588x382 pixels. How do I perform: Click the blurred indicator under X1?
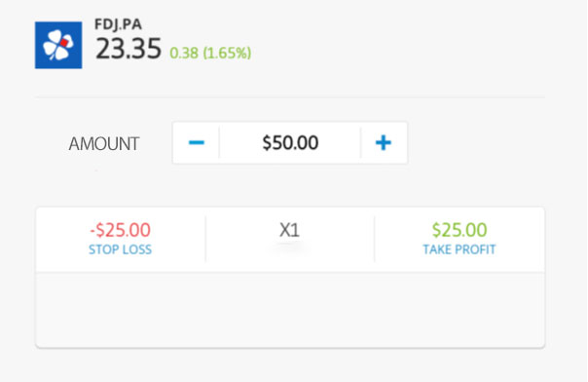coord(289,246)
